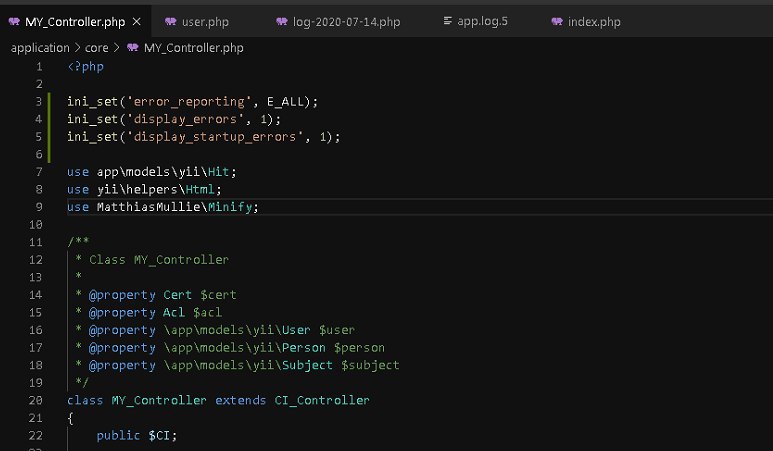Click 'display_errors' string on line 4
773x451 pixels.
coord(185,119)
